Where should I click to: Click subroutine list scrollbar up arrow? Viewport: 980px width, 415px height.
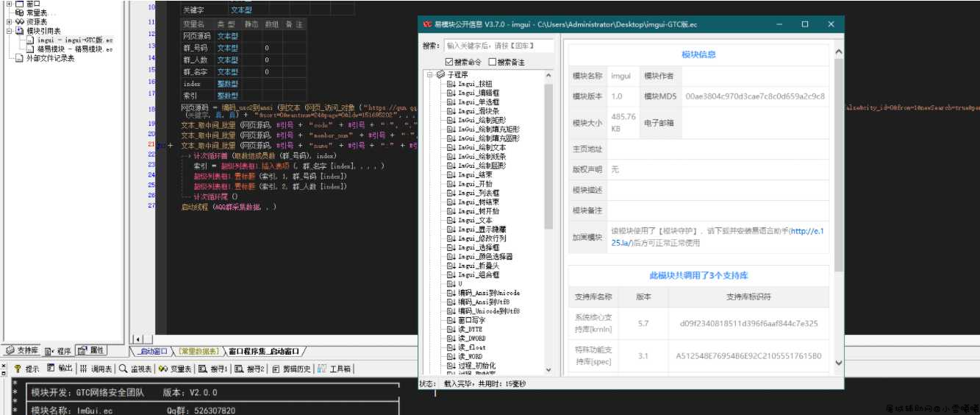click(x=548, y=75)
